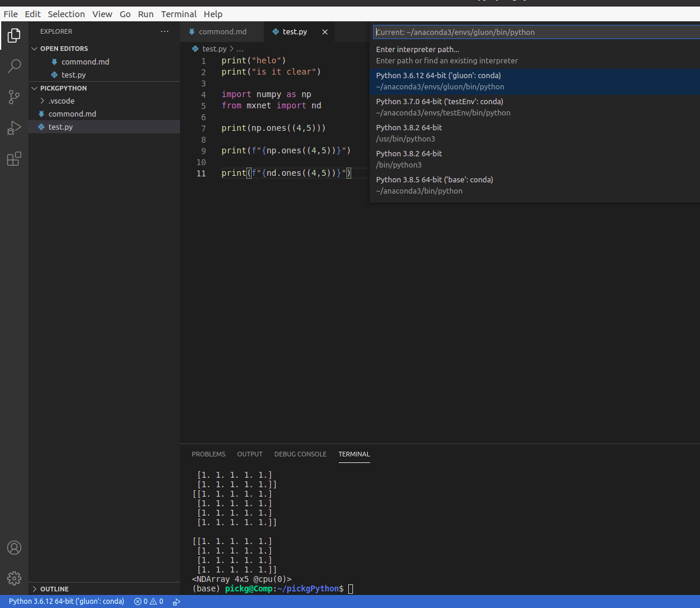Click Python 3.6.12 interpreter in status bar
Image resolution: width=700 pixels, height=608 pixels.
(x=66, y=601)
